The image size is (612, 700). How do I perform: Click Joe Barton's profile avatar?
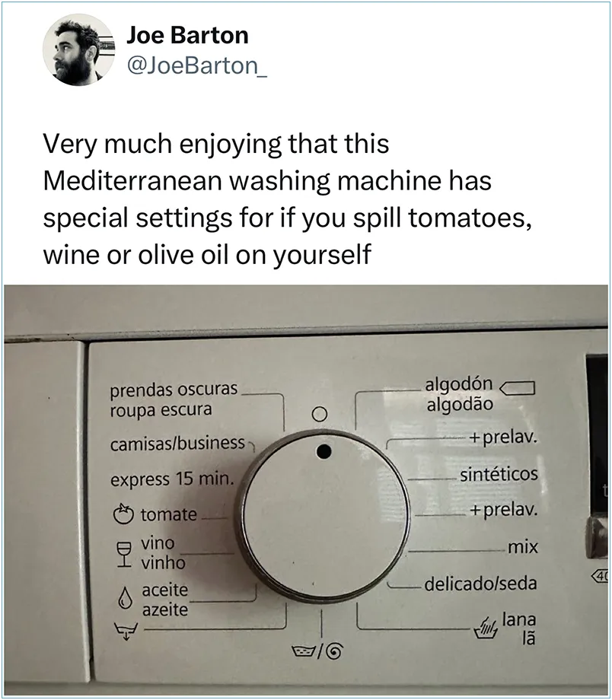pyautogui.click(x=78, y=49)
